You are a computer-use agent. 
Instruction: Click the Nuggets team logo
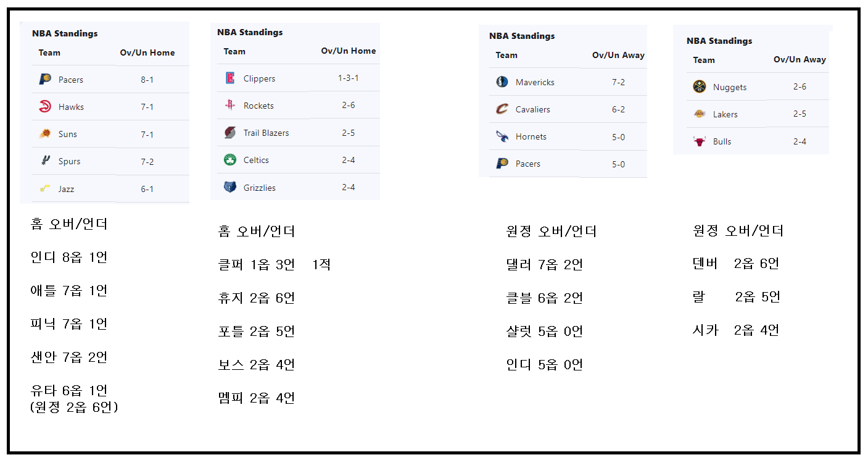point(700,87)
